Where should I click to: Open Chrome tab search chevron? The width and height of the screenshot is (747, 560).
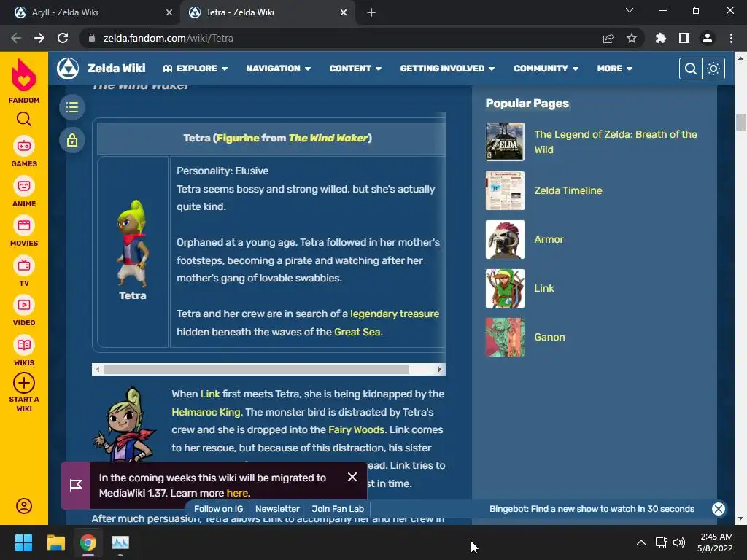coord(630,10)
